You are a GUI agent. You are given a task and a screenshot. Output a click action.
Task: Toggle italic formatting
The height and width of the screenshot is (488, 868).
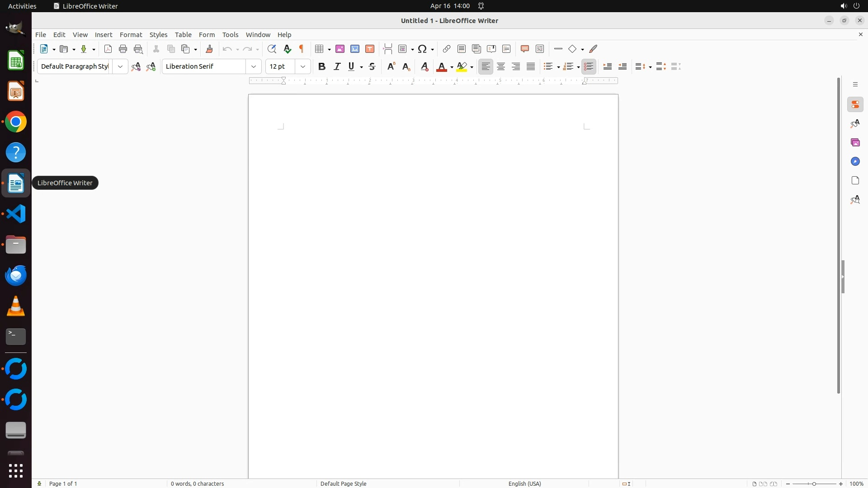[x=337, y=66]
